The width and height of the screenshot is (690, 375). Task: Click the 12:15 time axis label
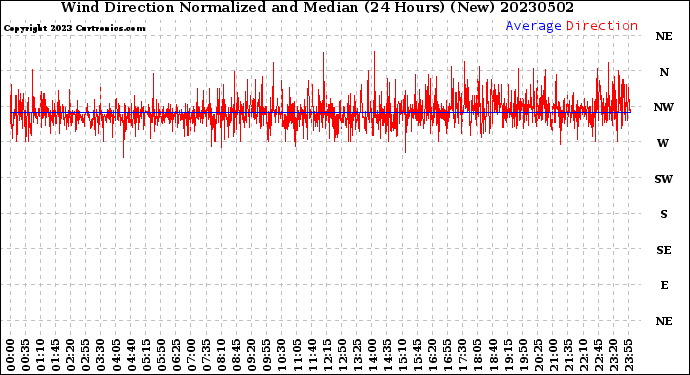pos(327,355)
